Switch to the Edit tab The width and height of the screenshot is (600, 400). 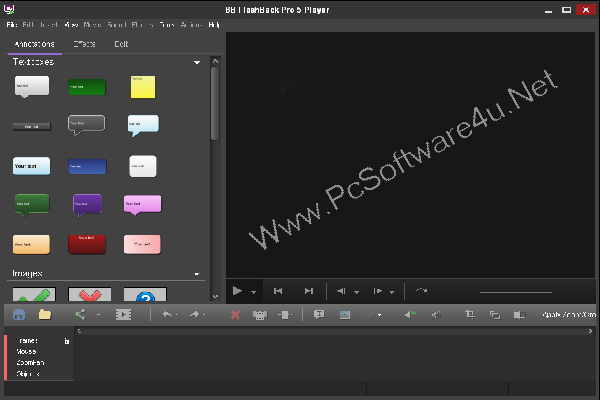(x=121, y=44)
